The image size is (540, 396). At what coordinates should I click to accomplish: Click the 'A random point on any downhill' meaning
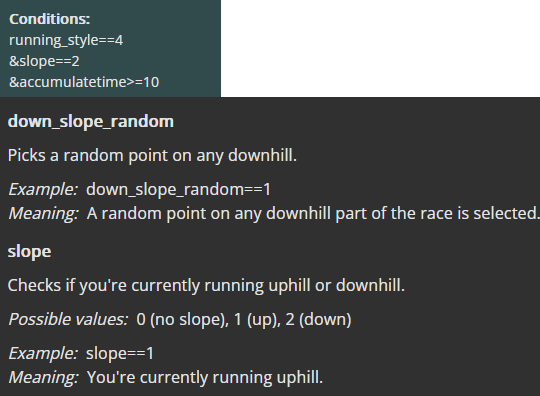pos(313,213)
